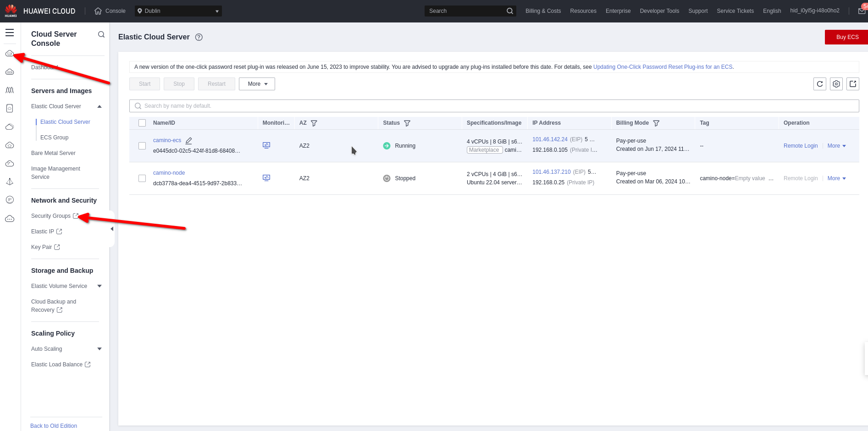Click the Status column filter icon
Viewport: 868px width, 431px height.
click(x=407, y=123)
